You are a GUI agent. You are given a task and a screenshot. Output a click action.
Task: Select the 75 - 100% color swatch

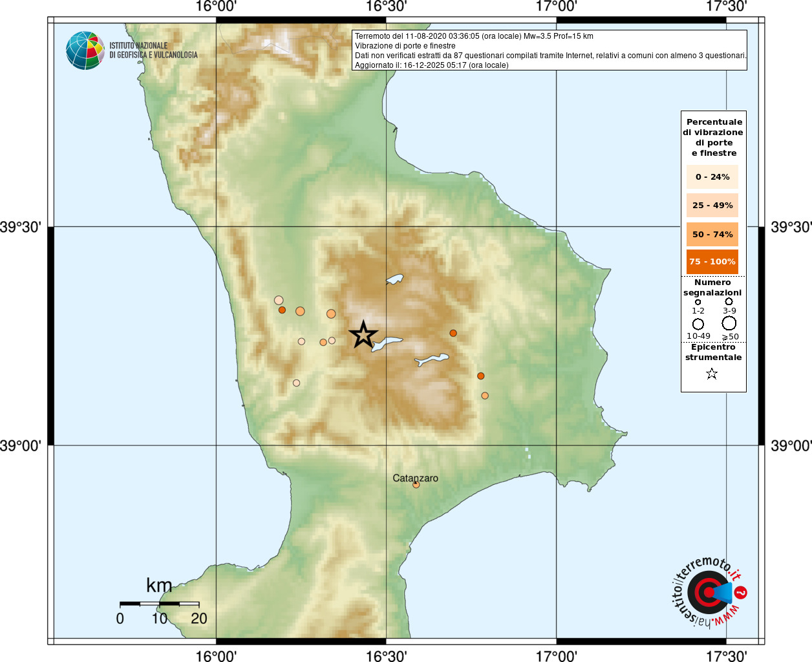click(x=712, y=261)
